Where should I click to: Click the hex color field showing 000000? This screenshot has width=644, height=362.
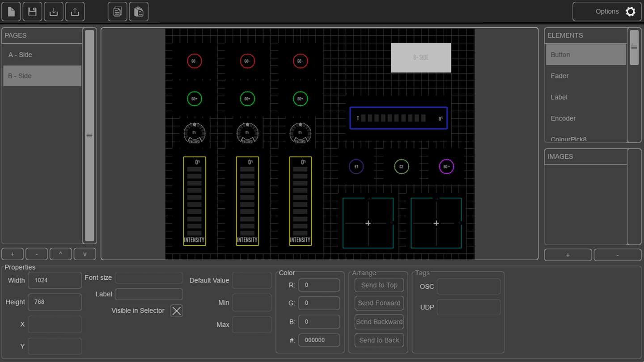click(319, 340)
